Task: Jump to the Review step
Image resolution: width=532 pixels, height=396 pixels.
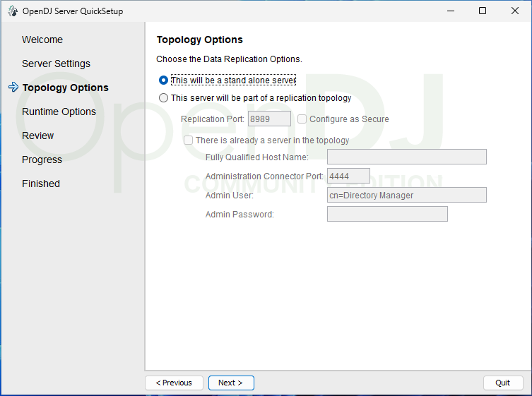Action: (38, 136)
